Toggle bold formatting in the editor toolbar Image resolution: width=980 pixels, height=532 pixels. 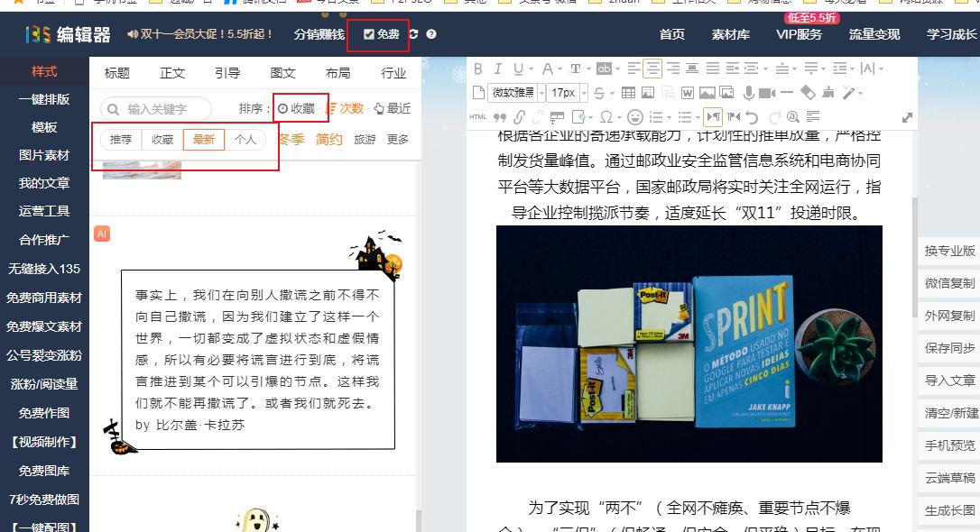pos(477,69)
